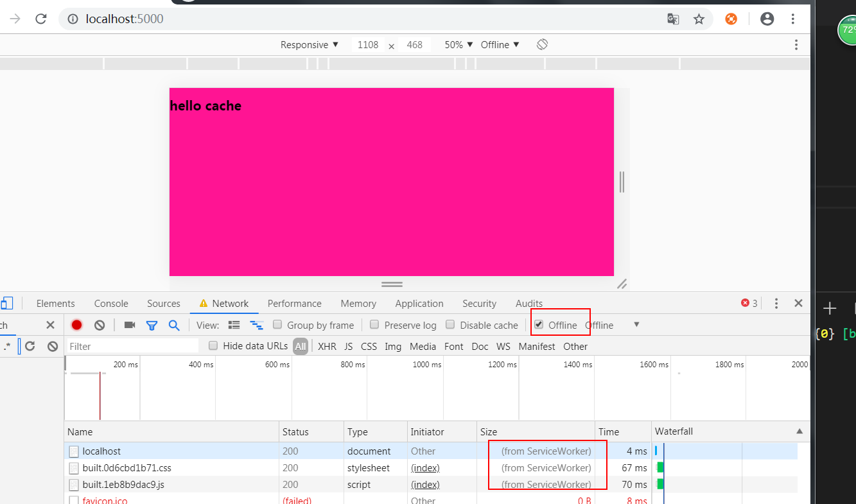
Task: Filter requests by XHR type
Action: [327, 347]
